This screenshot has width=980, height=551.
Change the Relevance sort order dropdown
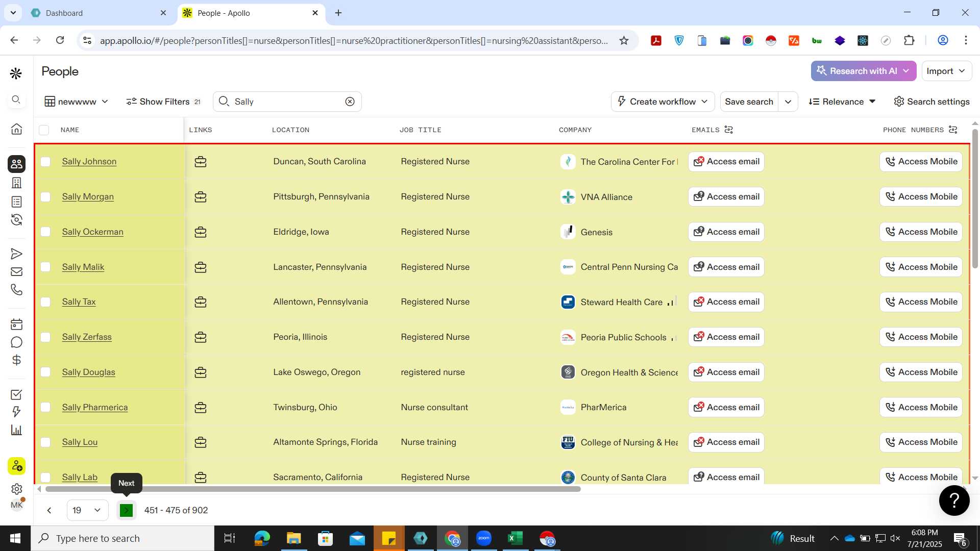(x=842, y=102)
